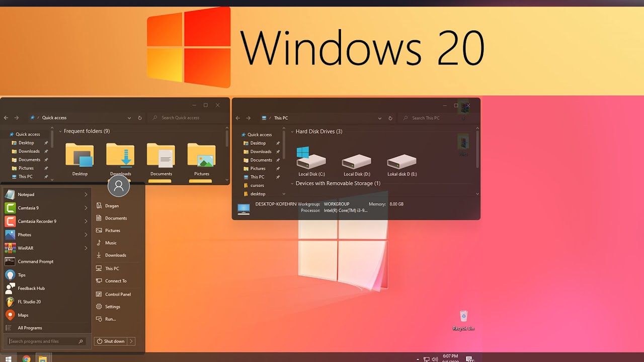Open Quick access address history dropdown
The width and height of the screenshot is (644, 362).
(x=129, y=118)
